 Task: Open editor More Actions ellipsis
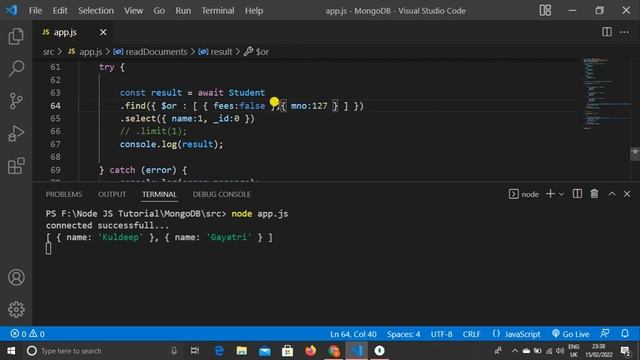[624, 32]
